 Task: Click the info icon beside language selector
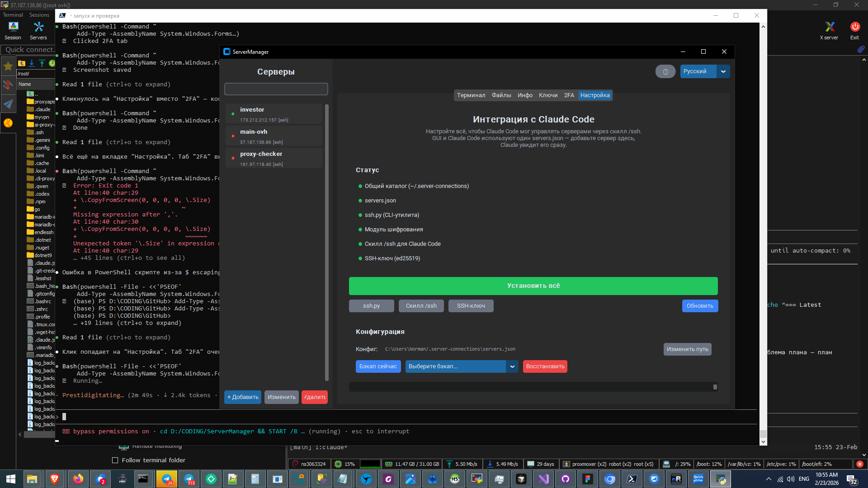click(665, 71)
